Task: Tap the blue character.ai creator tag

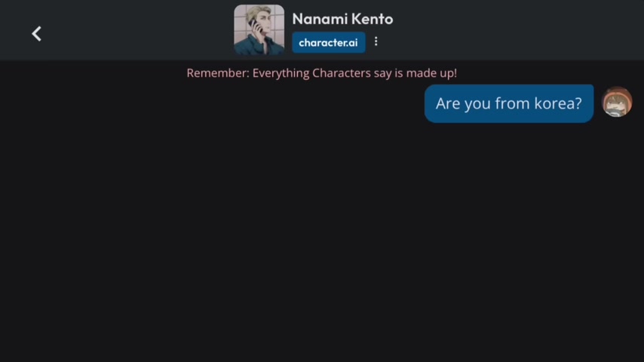Action: [x=329, y=42]
